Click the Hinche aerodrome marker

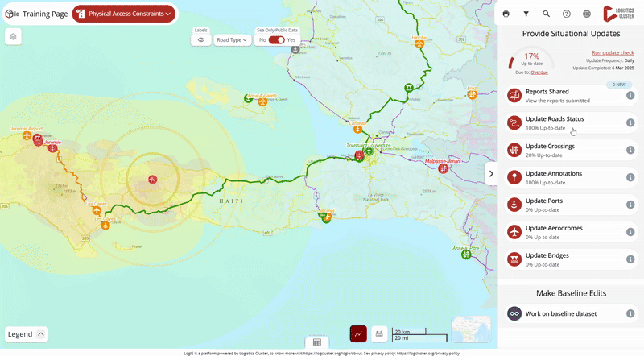click(419, 43)
